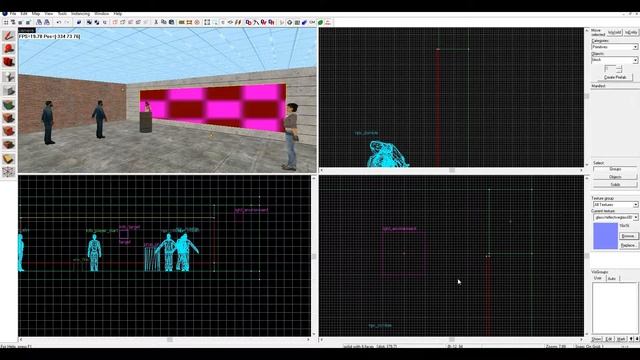Image resolution: width=640 pixels, height=360 pixels.
Task: Click the Undo toolbar icon
Action: click(x=59, y=22)
